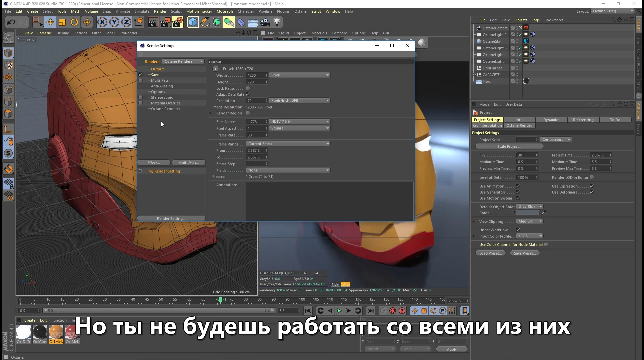The image size is (644, 360).
Task: Click Default Object Color swatch
Action: (527, 213)
